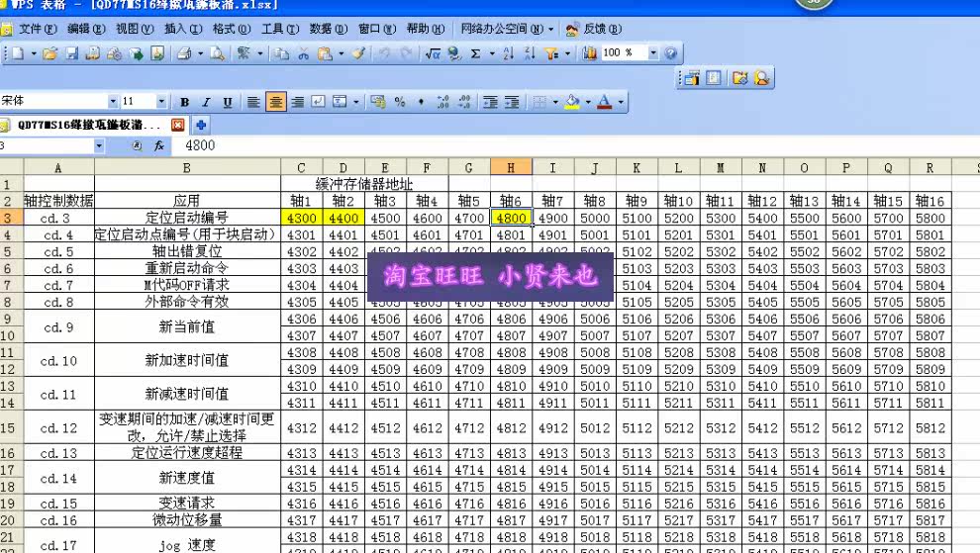980x553 pixels.
Task: Open the chart wizard icon
Action: 589,53
